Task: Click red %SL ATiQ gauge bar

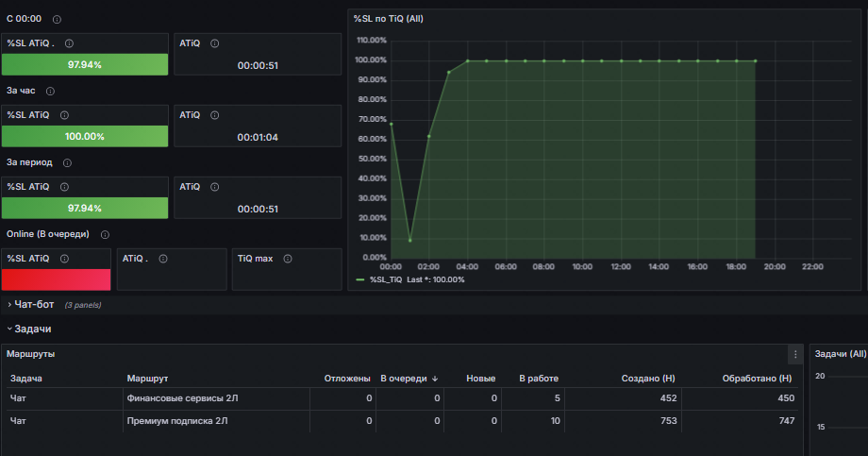Action: click(x=56, y=279)
